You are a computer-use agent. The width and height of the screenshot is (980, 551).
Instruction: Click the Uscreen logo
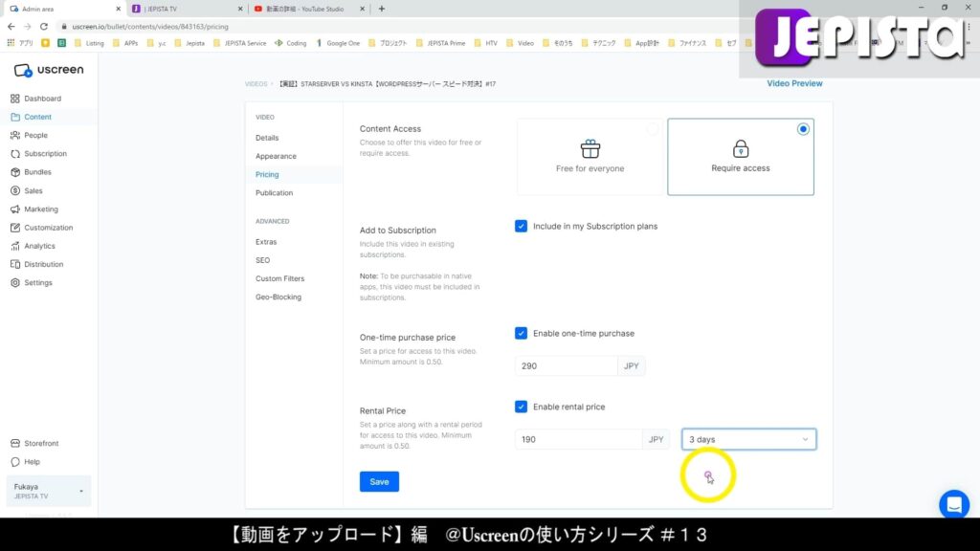[x=48, y=70]
